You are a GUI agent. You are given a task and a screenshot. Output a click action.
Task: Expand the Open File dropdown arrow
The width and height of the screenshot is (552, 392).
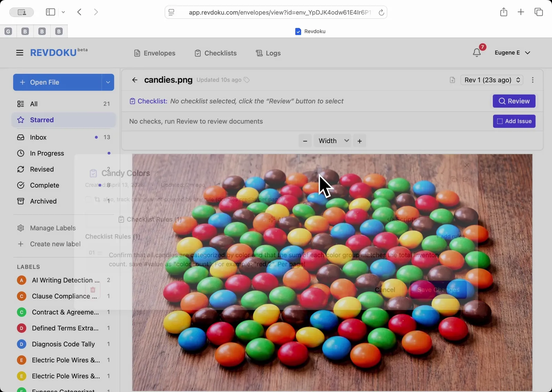pos(108,82)
